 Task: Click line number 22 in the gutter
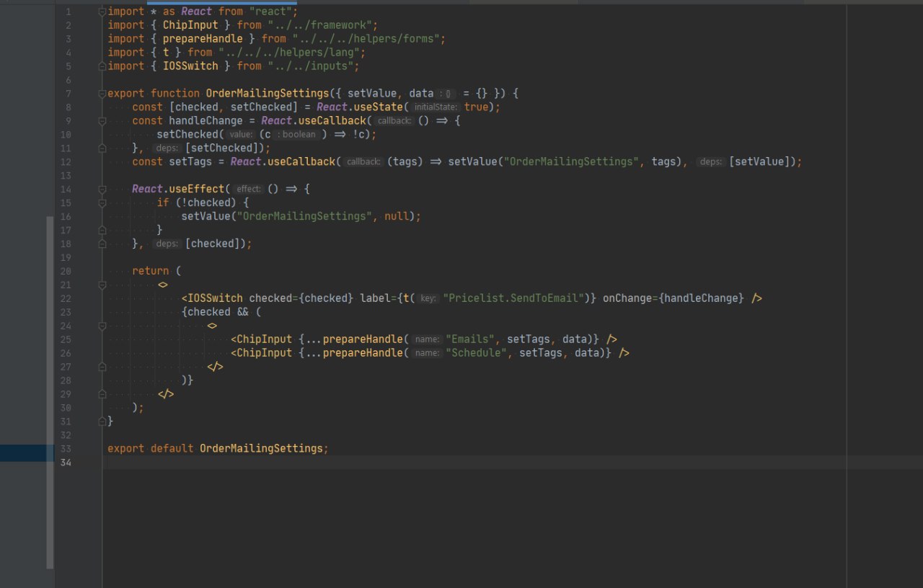66,298
